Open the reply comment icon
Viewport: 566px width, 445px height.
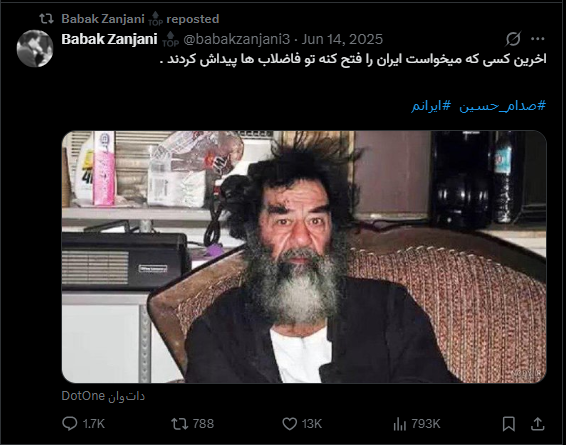point(70,423)
